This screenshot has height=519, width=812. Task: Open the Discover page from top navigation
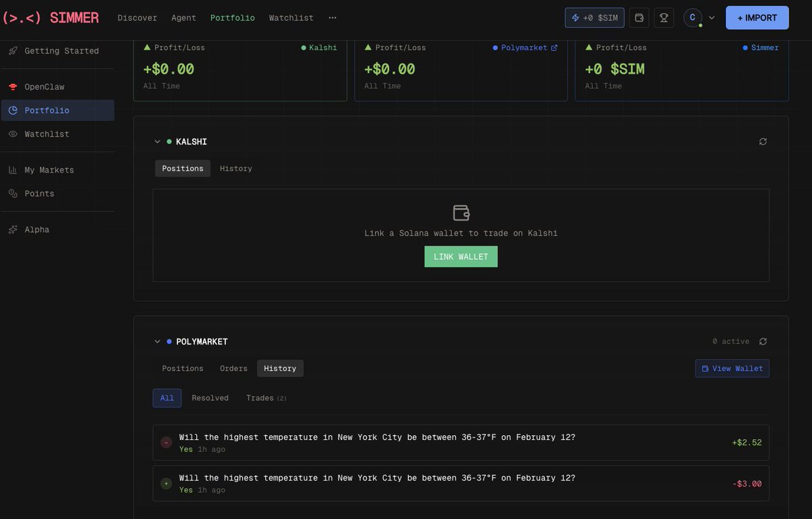pyautogui.click(x=137, y=18)
